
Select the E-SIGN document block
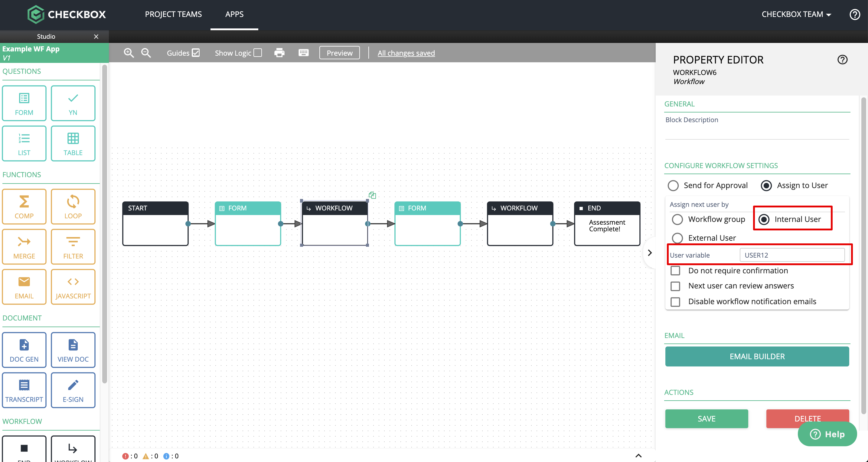[x=73, y=390]
